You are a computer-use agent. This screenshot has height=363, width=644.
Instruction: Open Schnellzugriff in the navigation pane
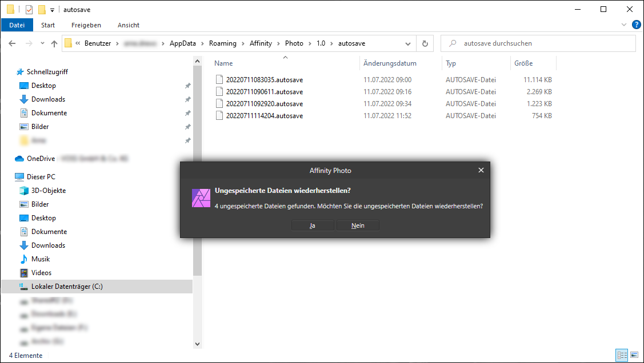(47, 72)
